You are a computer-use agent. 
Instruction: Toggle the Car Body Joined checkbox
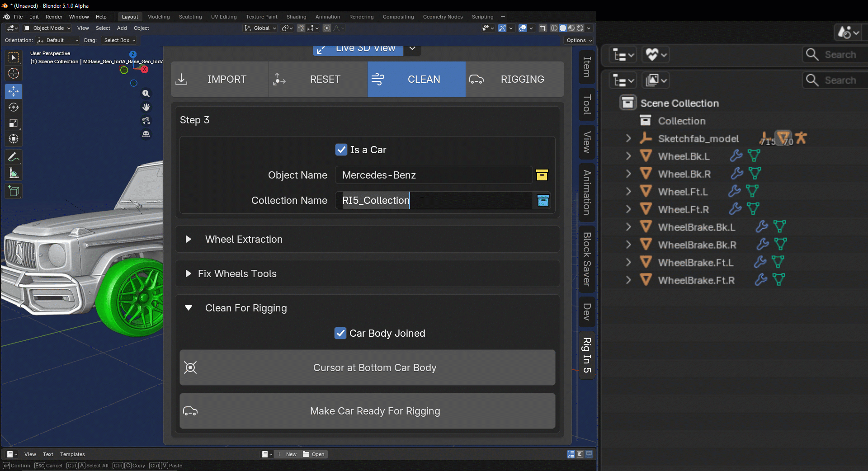point(340,333)
